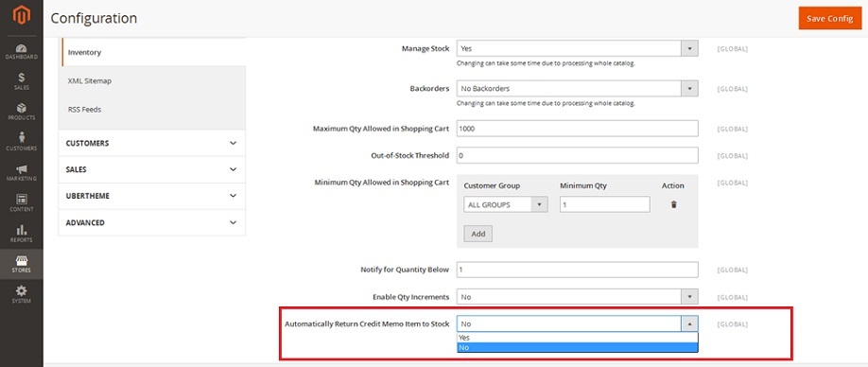Click the Manage Stock label
The width and height of the screenshot is (868, 367).
(x=425, y=48)
